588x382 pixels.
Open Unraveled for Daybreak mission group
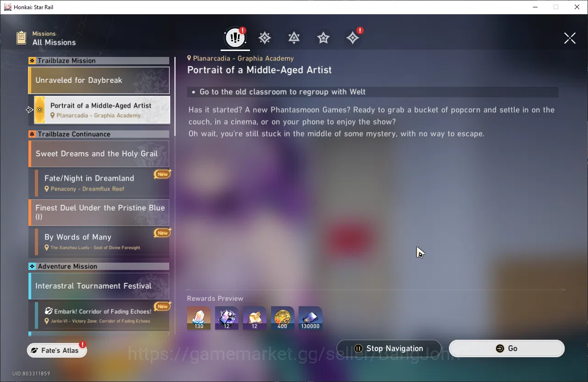click(x=99, y=80)
